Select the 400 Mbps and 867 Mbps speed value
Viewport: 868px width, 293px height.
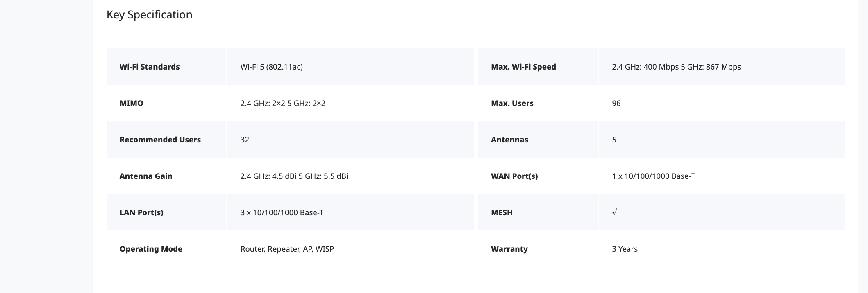click(x=676, y=67)
